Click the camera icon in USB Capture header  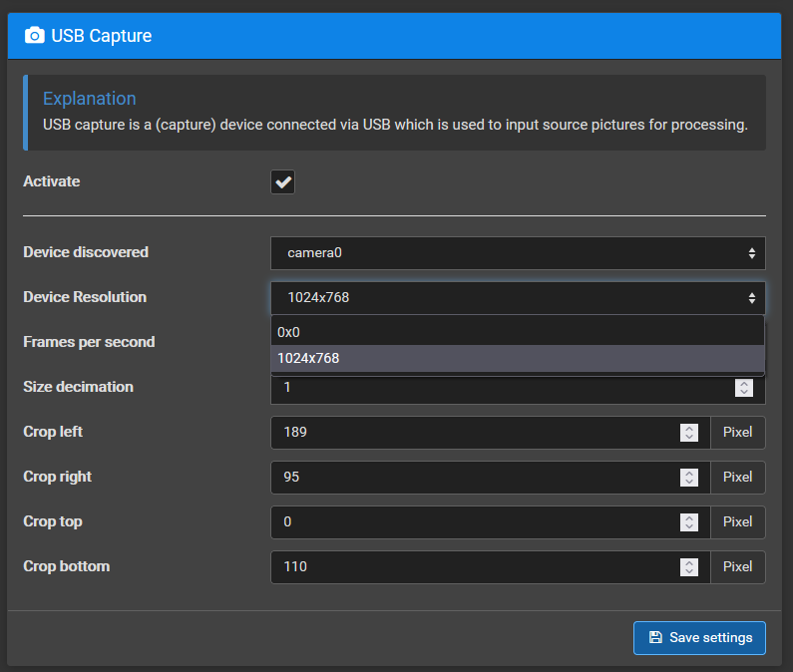pyautogui.click(x=34, y=36)
